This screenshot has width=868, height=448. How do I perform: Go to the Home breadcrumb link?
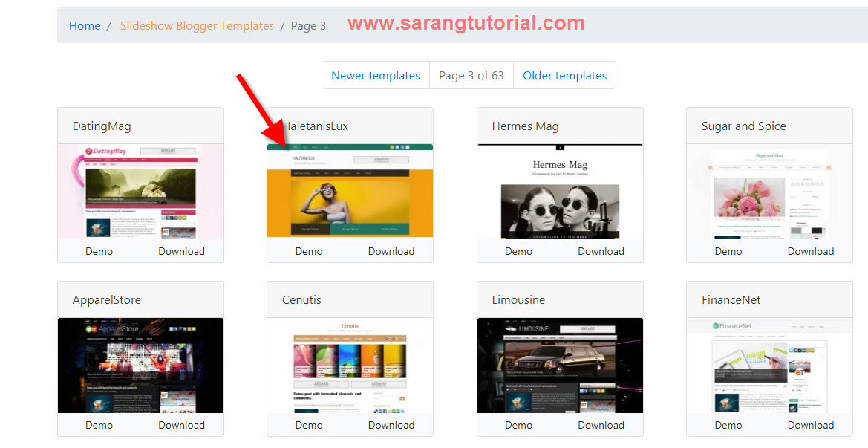coord(85,25)
